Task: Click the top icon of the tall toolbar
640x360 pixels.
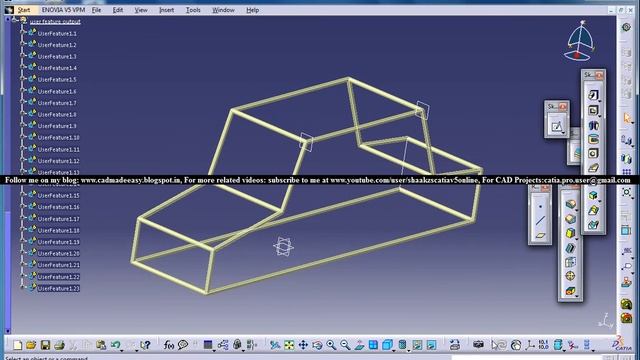Action: (593, 95)
